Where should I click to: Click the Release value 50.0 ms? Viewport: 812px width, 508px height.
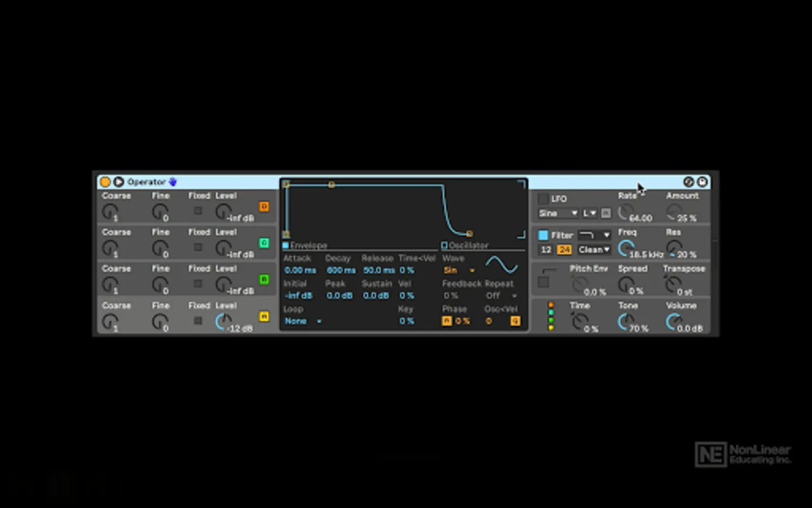click(x=378, y=270)
